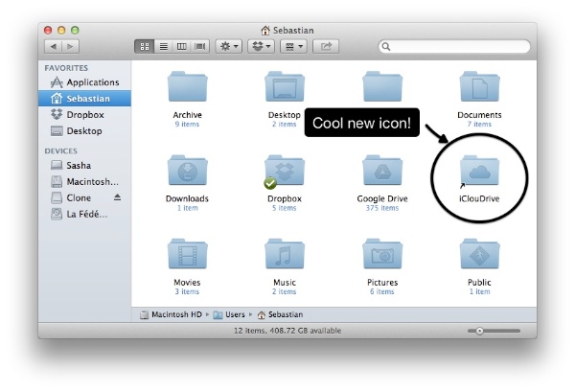Image resolution: width=575 pixels, height=392 pixels.
Task: Select the La Fédé… volume in sidebar
Action: click(x=84, y=214)
